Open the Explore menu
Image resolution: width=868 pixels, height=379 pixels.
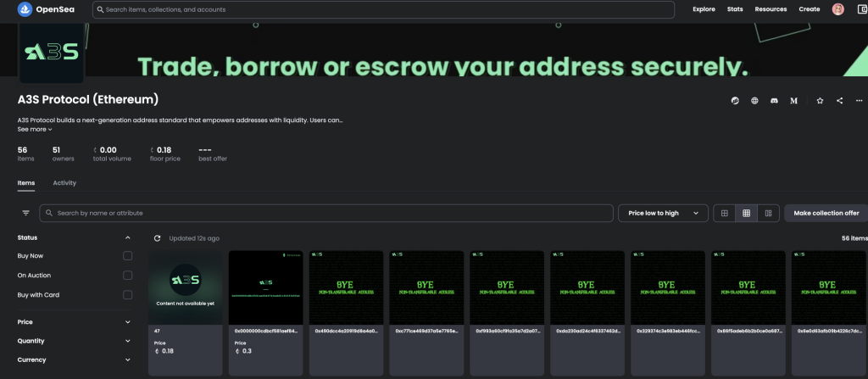pyautogui.click(x=704, y=9)
